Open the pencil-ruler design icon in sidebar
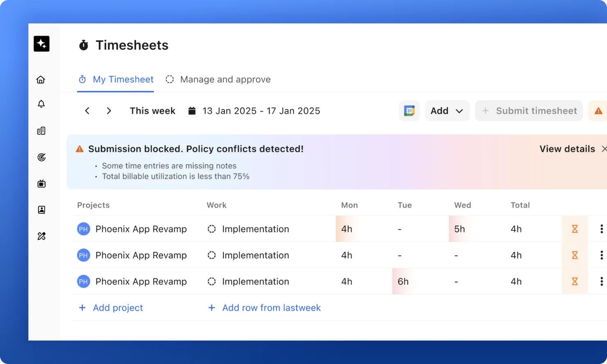Screen dimensions: 607x364 tap(41, 236)
